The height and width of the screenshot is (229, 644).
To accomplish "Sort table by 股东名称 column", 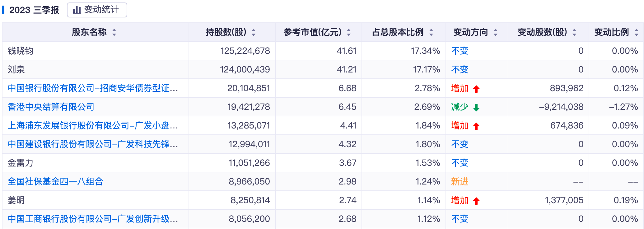I will click(114, 32).
